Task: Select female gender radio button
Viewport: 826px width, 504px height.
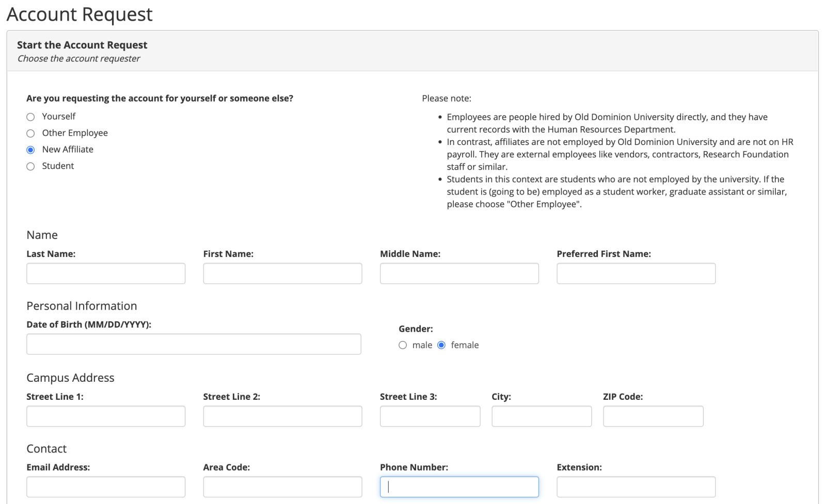Action: 441,346
